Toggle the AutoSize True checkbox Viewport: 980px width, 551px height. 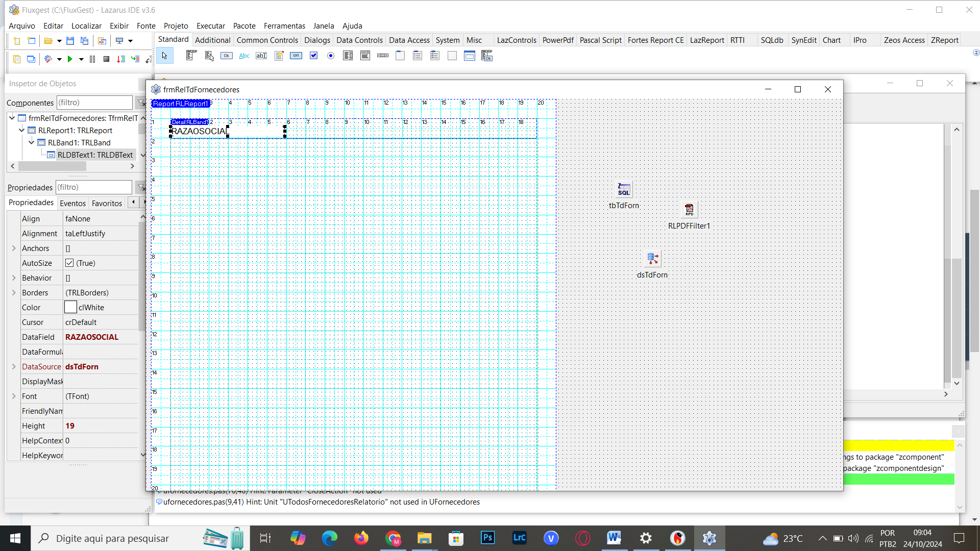tap(69, 263)
